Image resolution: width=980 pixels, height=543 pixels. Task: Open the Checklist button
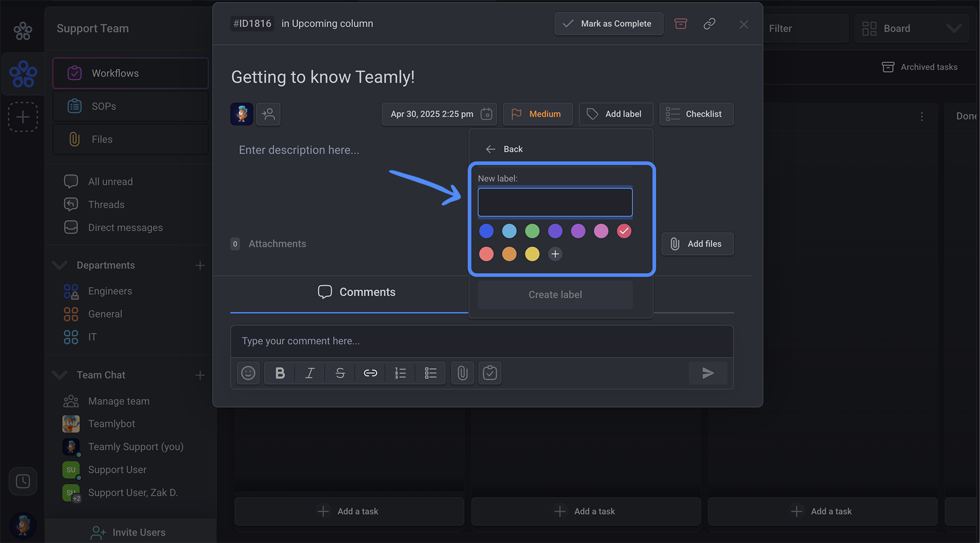click(697, 114)
